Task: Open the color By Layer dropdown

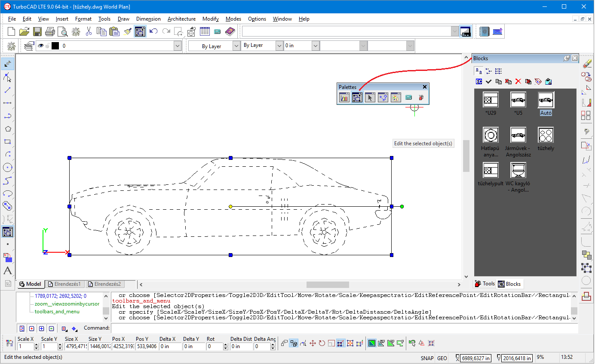Action: 236,46
